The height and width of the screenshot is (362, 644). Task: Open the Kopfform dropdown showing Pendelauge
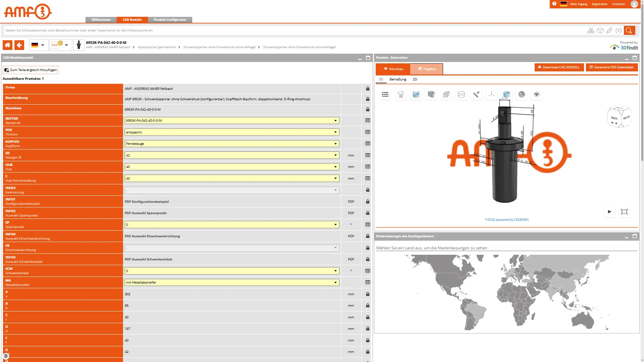[x=232, y=144]
